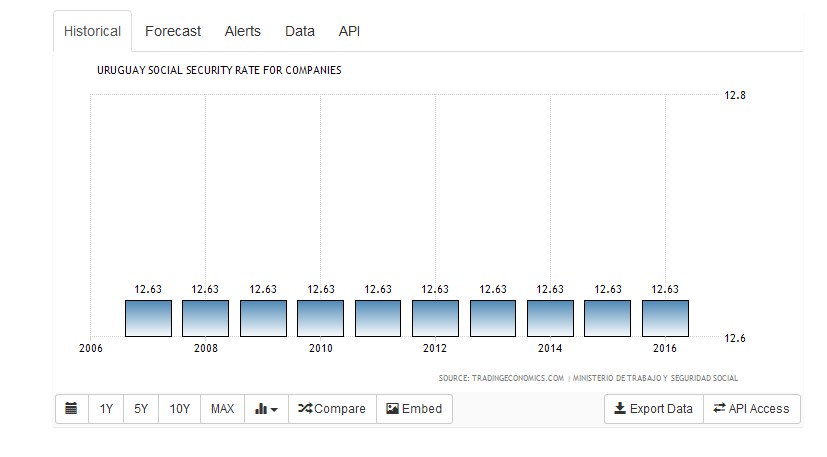Open the Alerts tab

click(242, 31)
